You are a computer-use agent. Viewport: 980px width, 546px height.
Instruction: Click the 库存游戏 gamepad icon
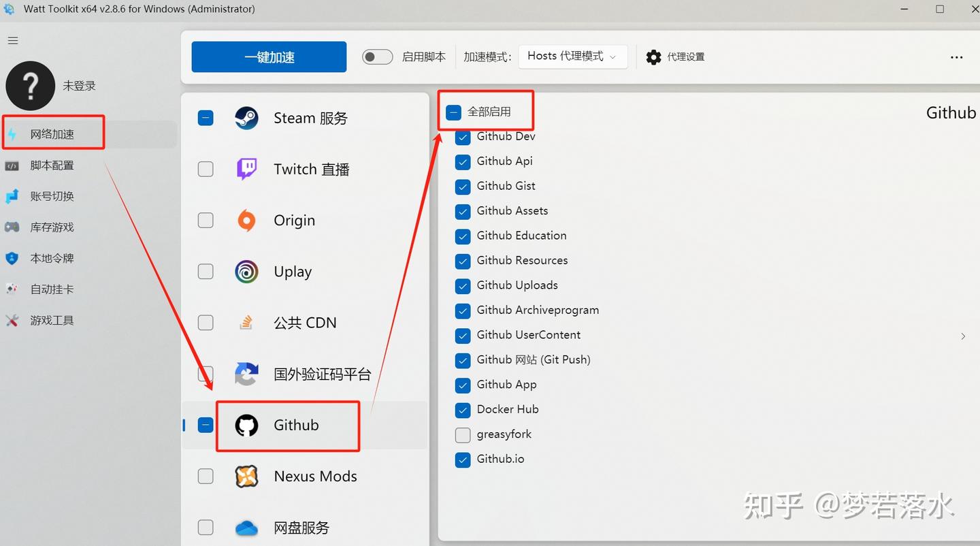click(x=12, y=227)
